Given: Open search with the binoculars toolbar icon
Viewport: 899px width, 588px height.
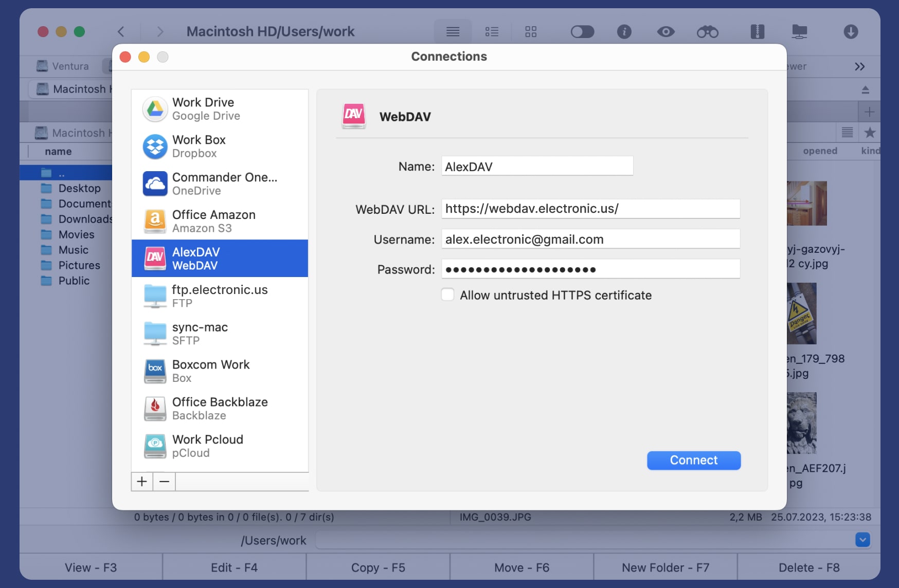Looking at the screenshot, I should pos(707,31).
